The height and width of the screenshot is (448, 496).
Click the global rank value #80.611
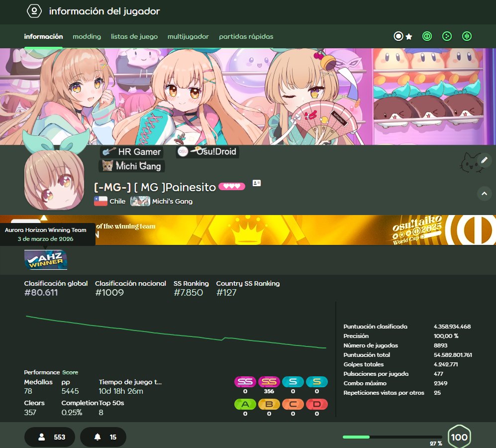point(41,293)
